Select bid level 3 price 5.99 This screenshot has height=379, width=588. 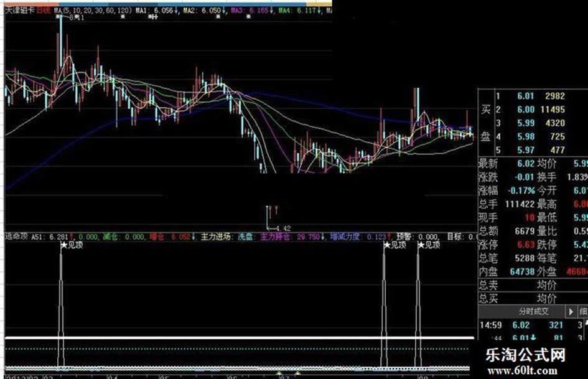pyautogui.click(x=525, y=123)
